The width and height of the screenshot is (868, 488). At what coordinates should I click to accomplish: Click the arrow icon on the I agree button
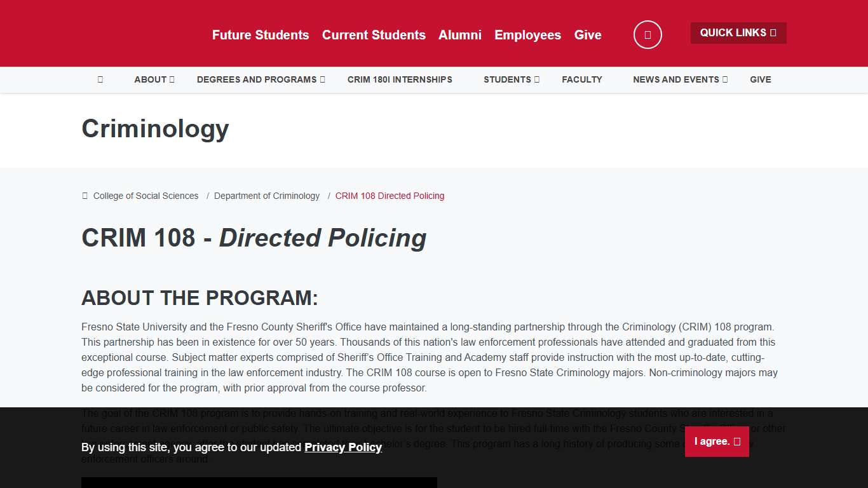(x=736, y=441)
